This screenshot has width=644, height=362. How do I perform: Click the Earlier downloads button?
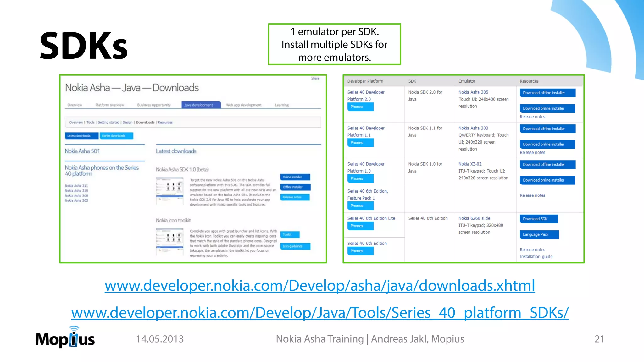tap(116, 136)
